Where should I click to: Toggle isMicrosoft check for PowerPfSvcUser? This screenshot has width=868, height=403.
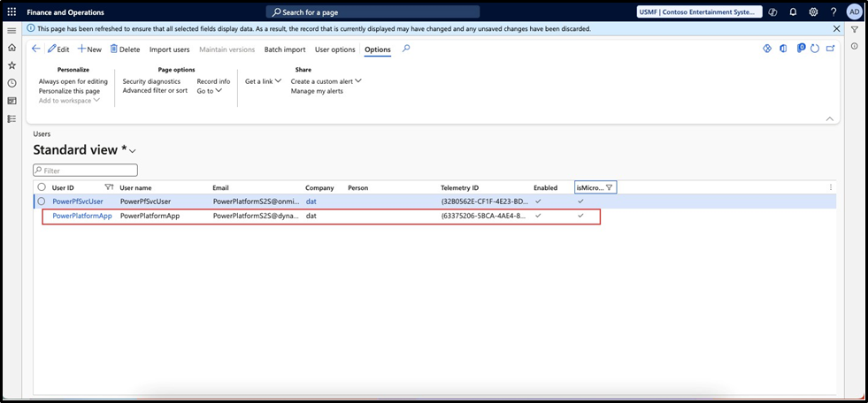click(580, 201)
